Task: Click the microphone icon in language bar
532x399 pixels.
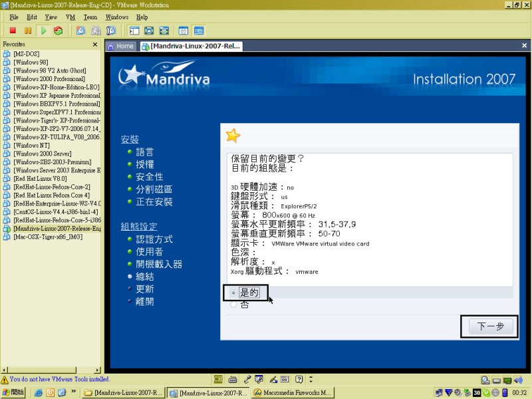Action: pyautogui.click(x=247, y=379)
